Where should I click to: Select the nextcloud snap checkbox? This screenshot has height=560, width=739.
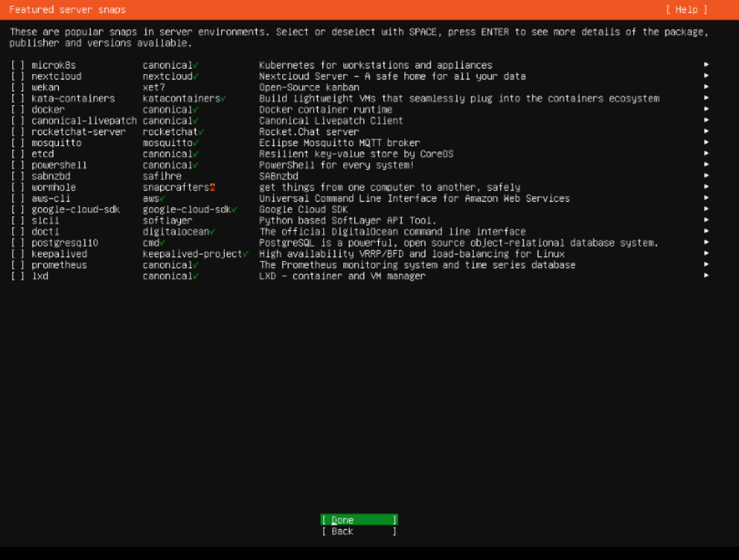coord(18,76)
